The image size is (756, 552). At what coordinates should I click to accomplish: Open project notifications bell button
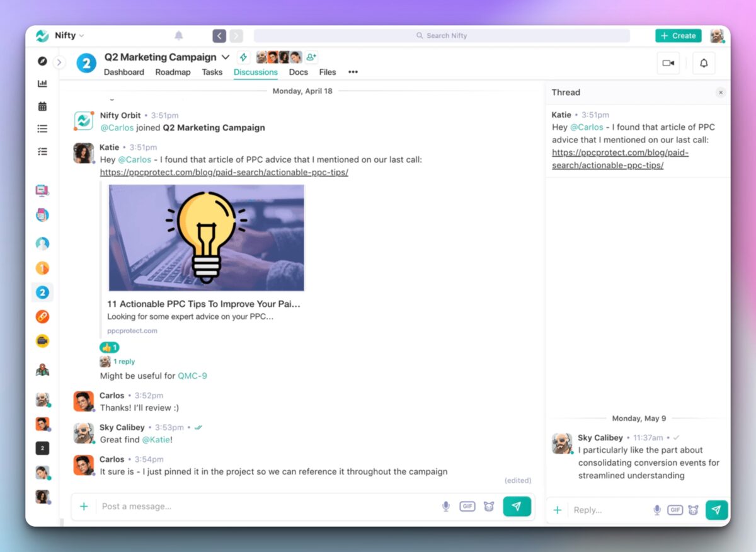click(x=704, y=63)
